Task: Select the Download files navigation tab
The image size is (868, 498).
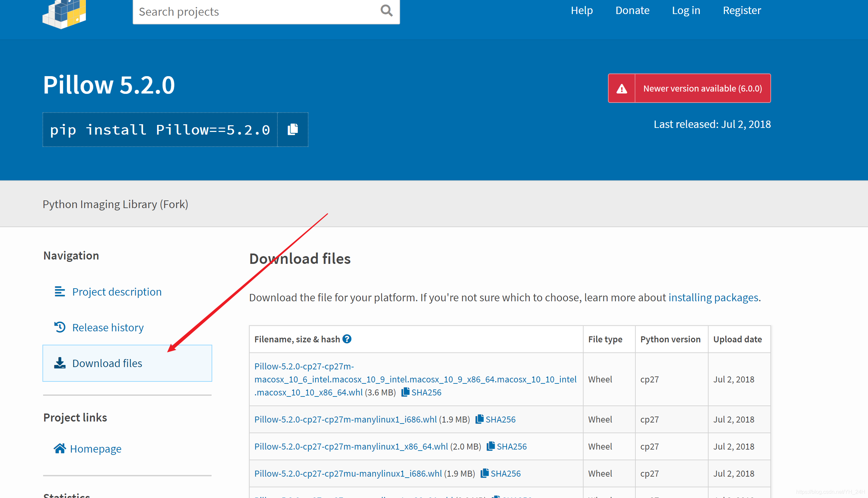Action: click(x=127, y=363)
